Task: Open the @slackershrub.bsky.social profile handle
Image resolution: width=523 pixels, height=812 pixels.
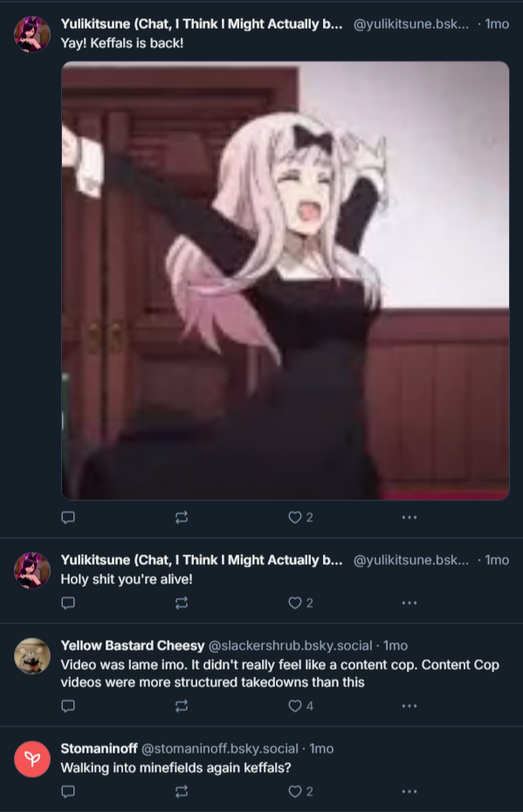Action: click(290, 646)
